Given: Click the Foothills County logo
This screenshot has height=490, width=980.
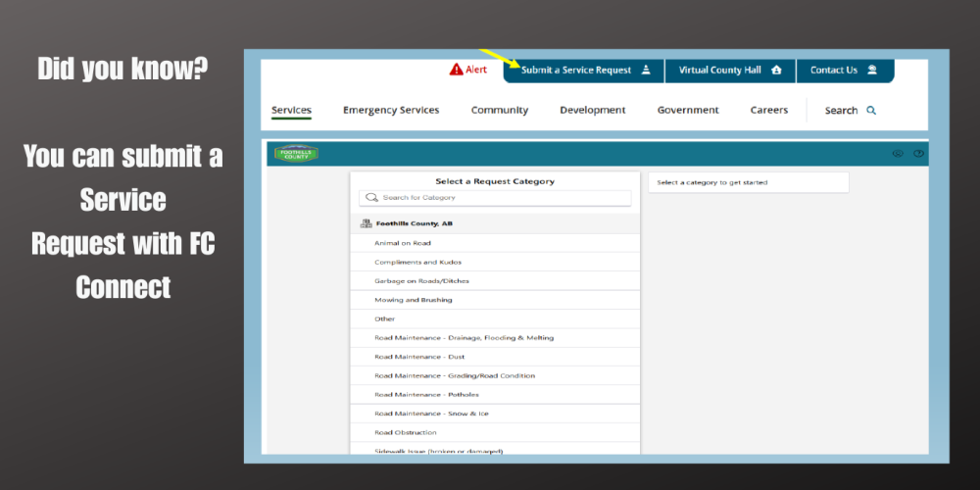Looking at the screenshot, I should pyautogui.click(x=296, y=154).
